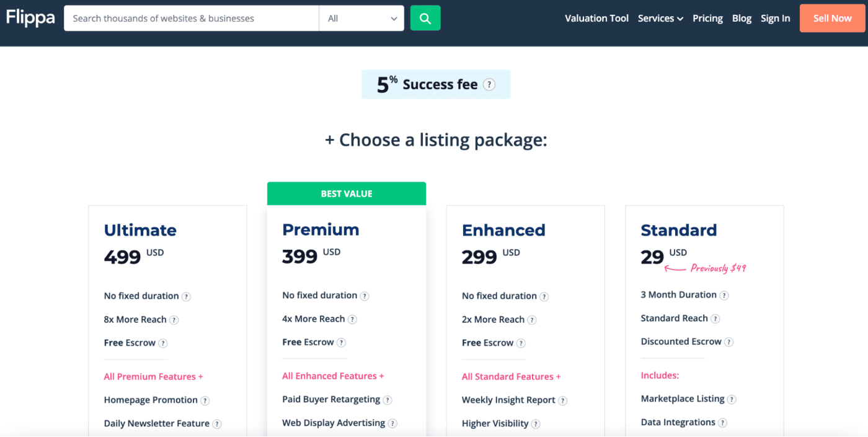This screenshot has width=868, height=437.
Task: Show Marketplace Listing tooltip on Standard
Action: click(732, 399)
